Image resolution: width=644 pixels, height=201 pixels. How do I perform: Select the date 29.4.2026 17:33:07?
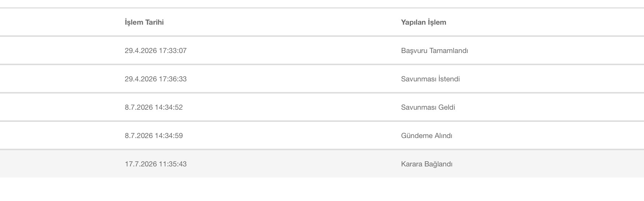(x=156, y=51)
